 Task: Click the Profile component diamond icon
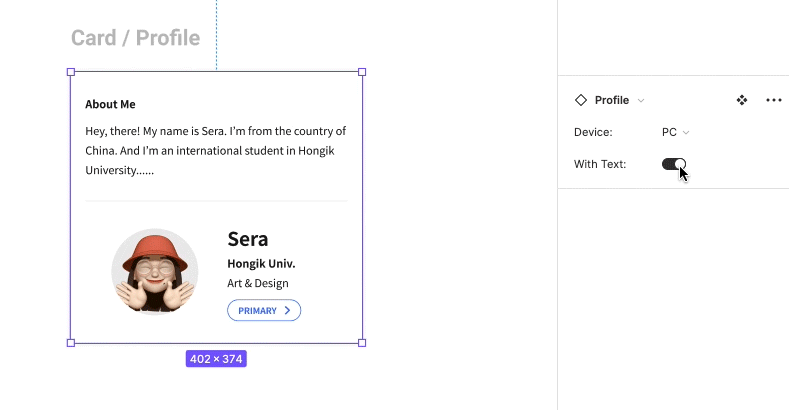(x=580, y=100)
